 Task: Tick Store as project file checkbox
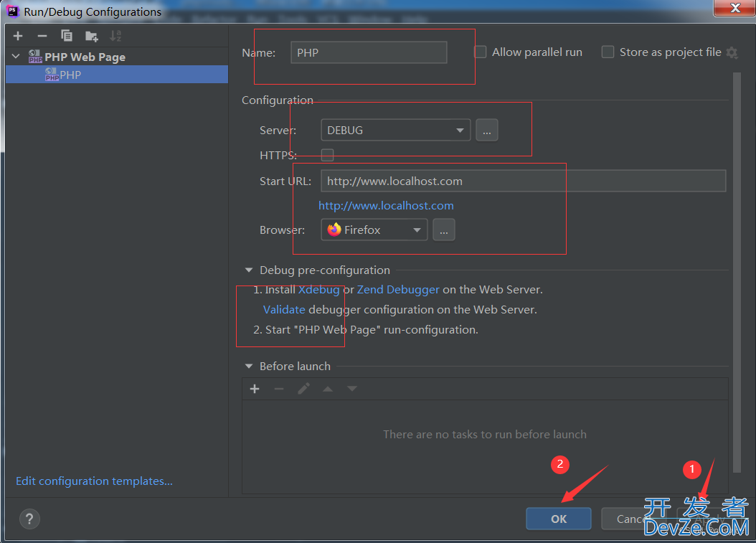(608, 52)
